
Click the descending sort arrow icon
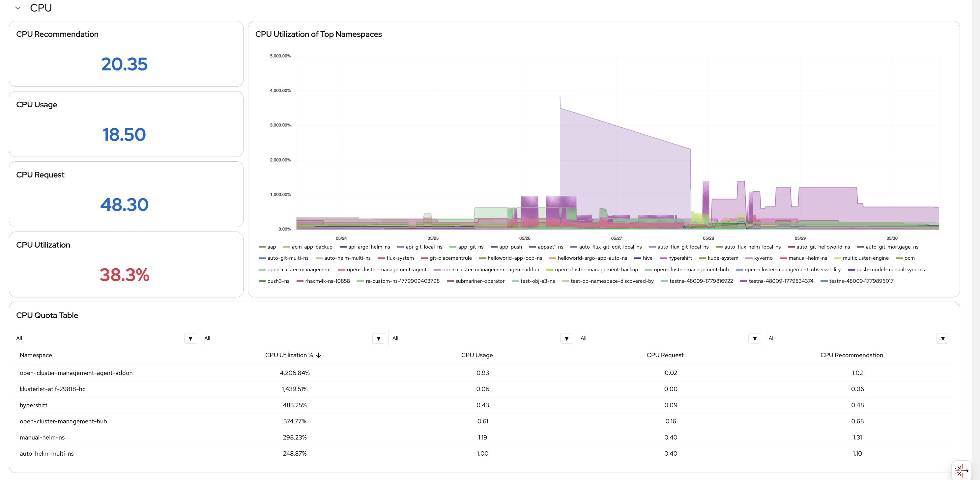click(x=319, y=355)
